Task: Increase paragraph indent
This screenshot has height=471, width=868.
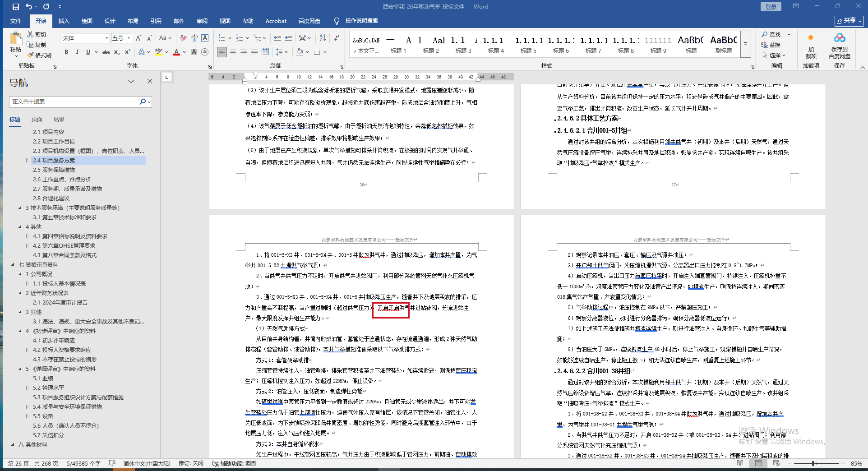Action: tap(288, 38)
